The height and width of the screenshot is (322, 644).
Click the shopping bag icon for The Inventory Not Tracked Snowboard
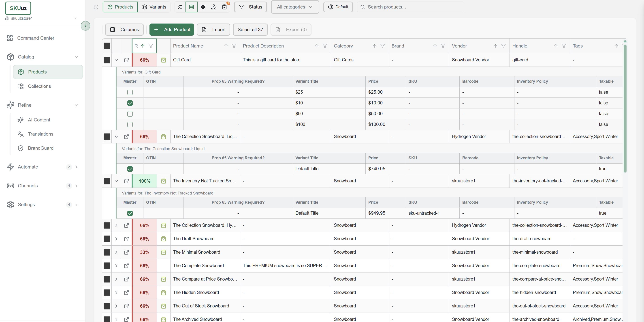tap(164, 181)
